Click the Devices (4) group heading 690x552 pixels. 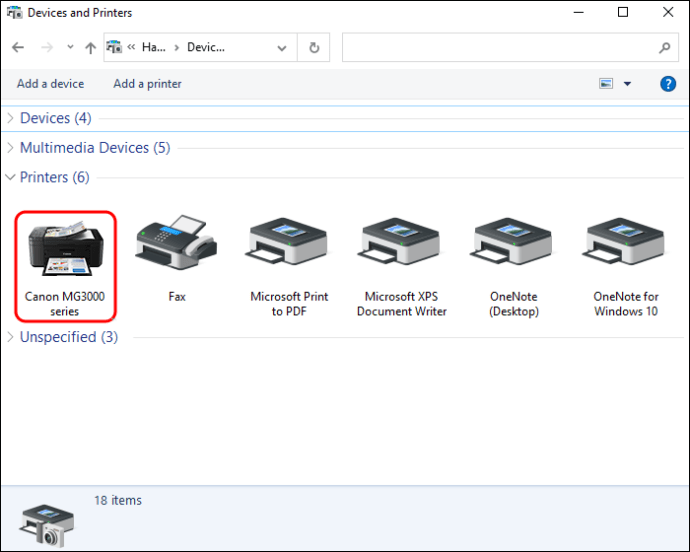(x=56, y=118)
